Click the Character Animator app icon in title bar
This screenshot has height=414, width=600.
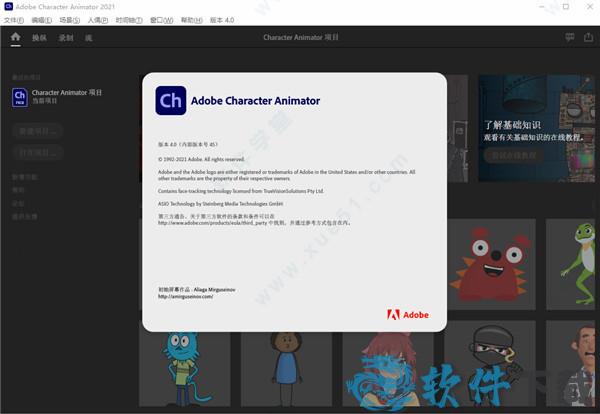8,6
